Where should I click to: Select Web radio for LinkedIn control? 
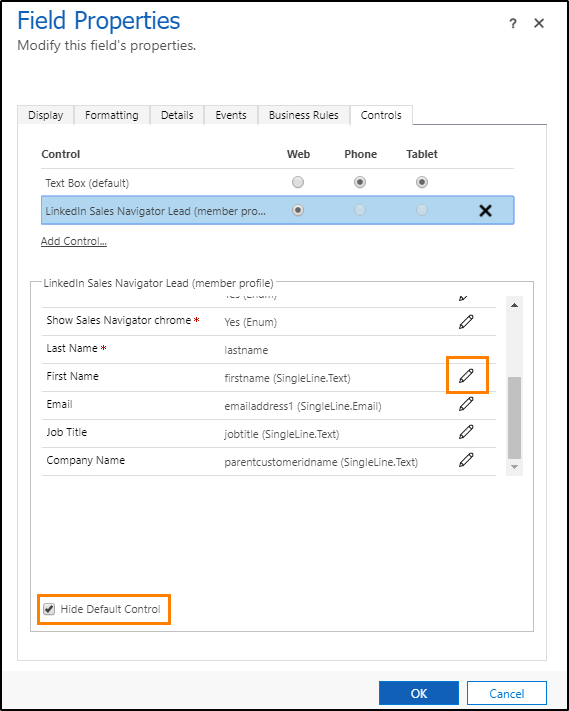point(298,210)
